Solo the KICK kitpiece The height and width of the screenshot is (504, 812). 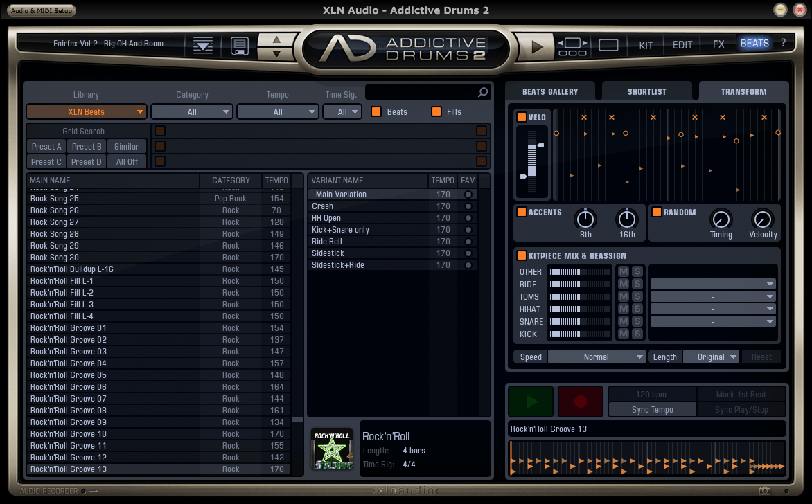(637, 334)
